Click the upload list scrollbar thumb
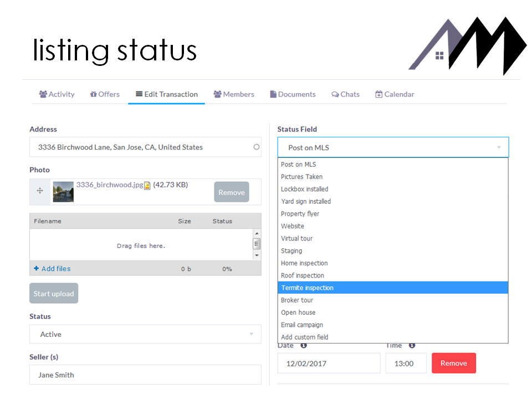The height and width of the screenshot is (399, 532). pyautogui.click(x=257, y=244)
